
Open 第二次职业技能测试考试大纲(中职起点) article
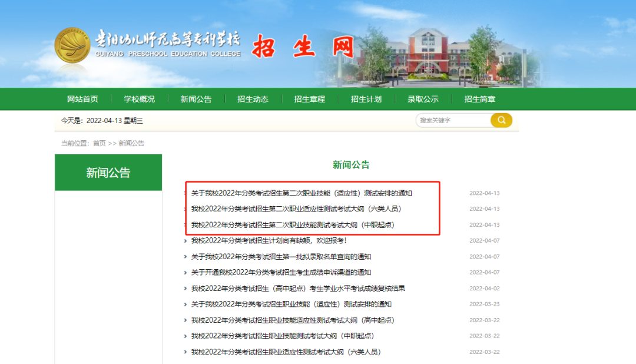click(x=293, y=224)
